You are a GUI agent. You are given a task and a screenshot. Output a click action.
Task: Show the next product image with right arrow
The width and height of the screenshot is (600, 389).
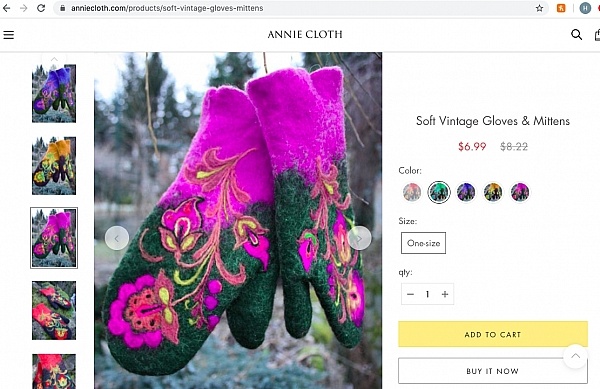(359, 238)
